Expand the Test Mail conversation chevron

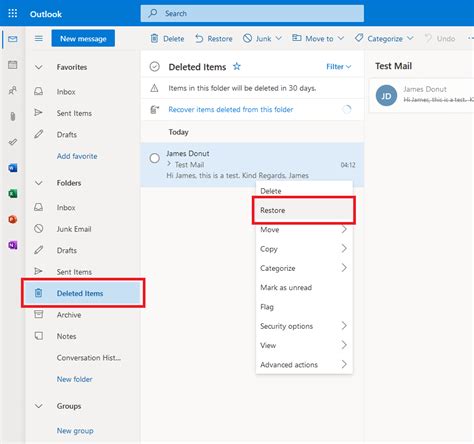[169, 164]
